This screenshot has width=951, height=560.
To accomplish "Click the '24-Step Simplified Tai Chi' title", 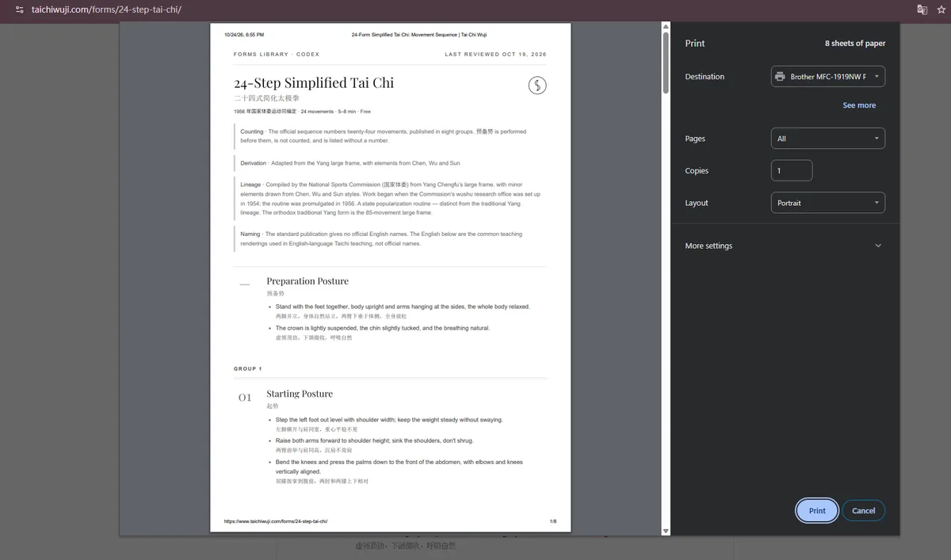I will [x=314, y=82].
